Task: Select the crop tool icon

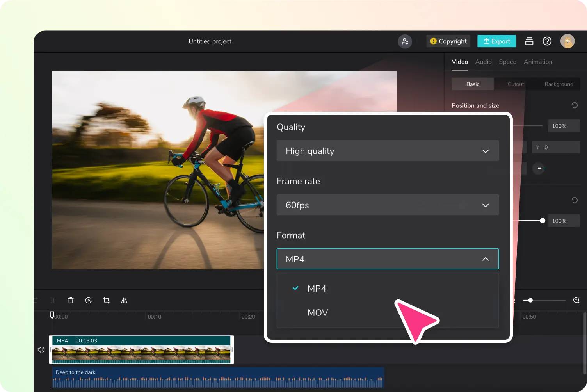Action: tap(106, 300)
